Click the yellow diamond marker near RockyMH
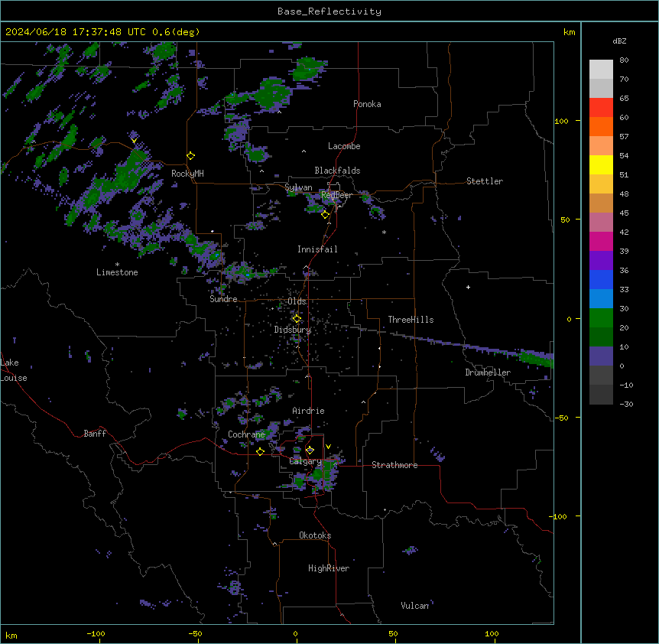Viewport: 659px width, 644px height. pos(191,156)
